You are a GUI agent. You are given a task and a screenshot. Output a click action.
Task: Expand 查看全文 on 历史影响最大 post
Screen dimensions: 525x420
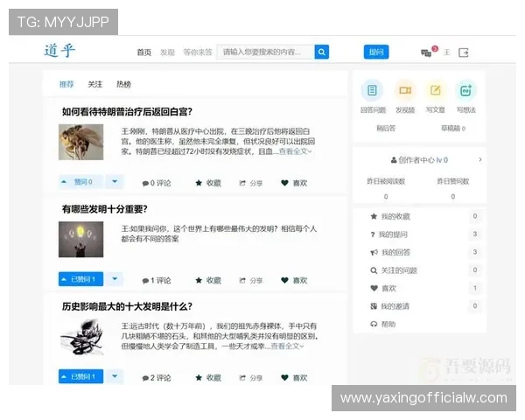[287, 346]
